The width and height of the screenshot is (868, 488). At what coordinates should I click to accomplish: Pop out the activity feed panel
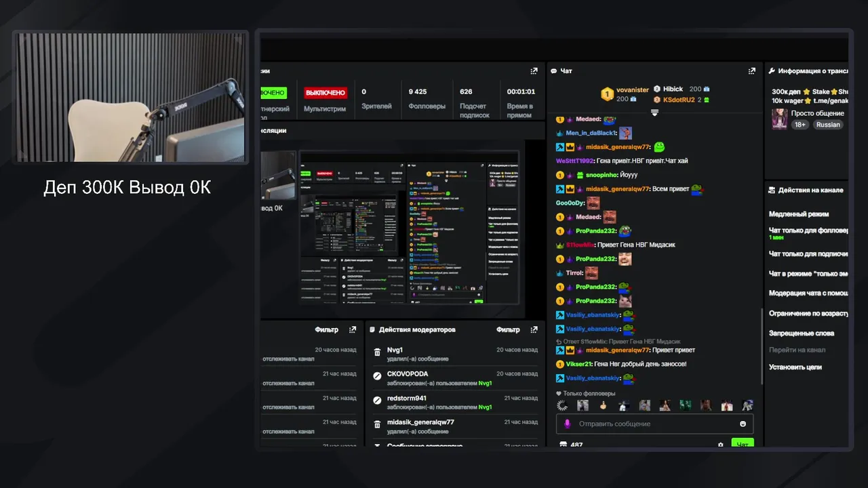(x=353, y=329)
